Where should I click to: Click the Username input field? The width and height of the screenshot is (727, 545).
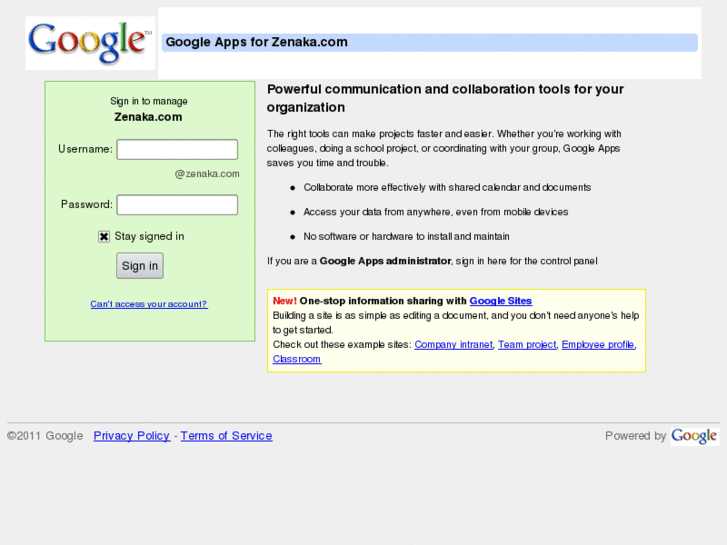(177, 150)
